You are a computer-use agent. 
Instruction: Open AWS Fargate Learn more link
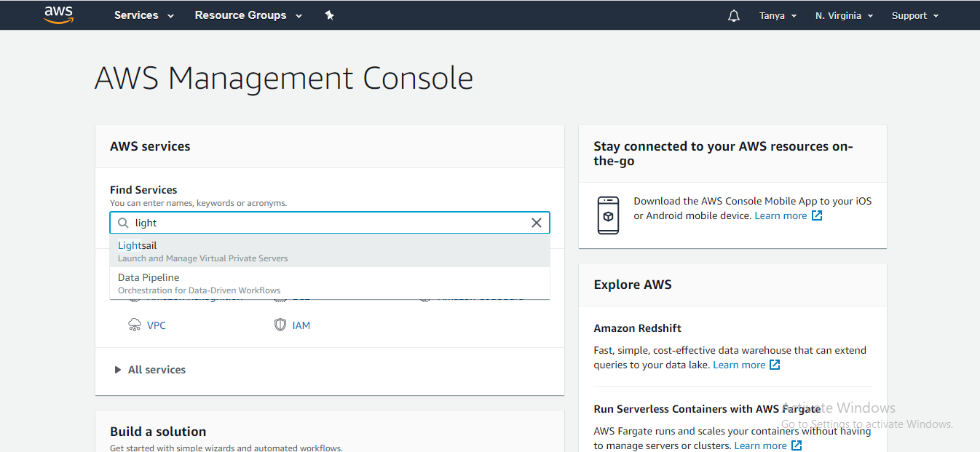click(x=761, y=445)
